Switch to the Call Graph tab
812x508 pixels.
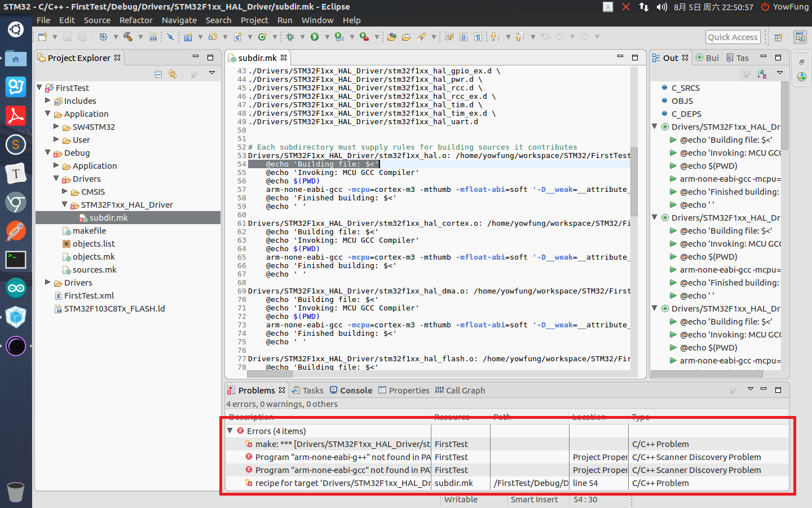[460, 390]
